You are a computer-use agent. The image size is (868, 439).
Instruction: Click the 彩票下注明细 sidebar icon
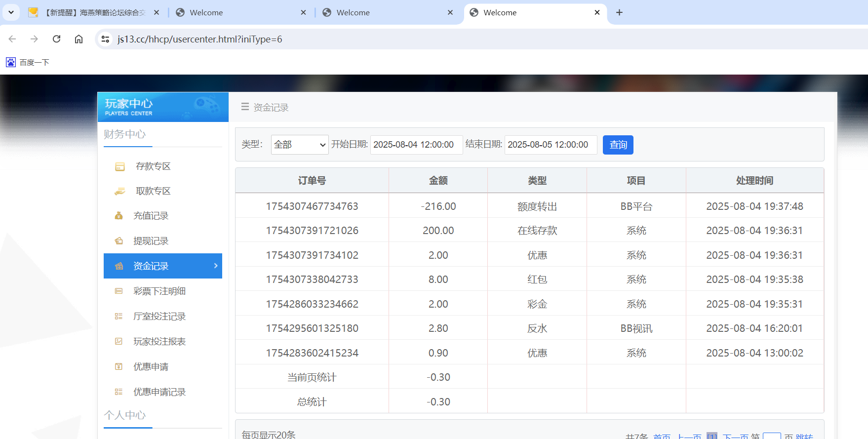click(118, 291)
